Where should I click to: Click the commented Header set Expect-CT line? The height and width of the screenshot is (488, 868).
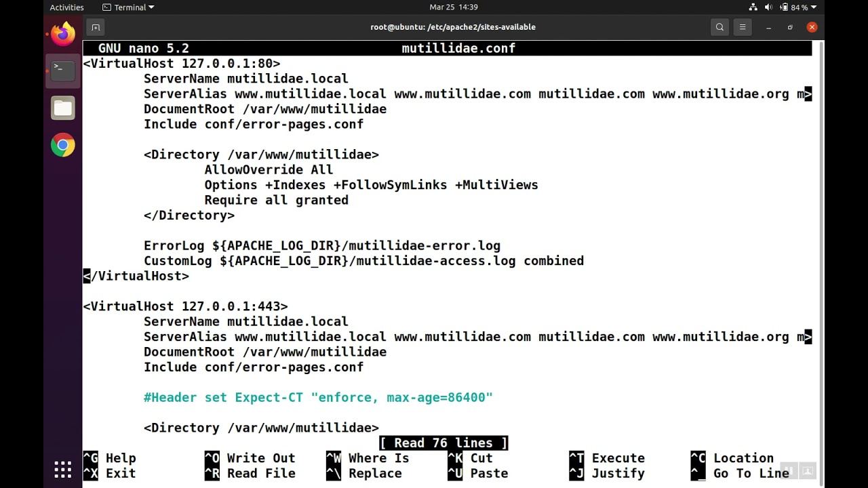click(x=318, y=397)
